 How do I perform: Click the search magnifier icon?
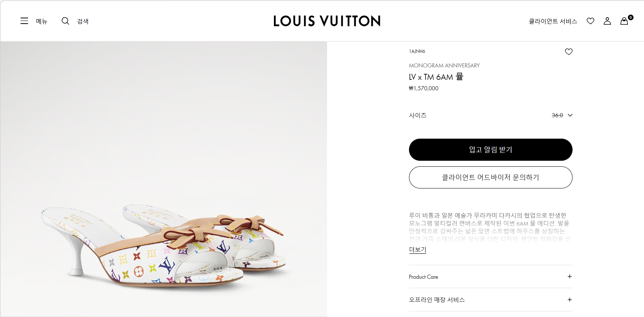click(65, 21)
